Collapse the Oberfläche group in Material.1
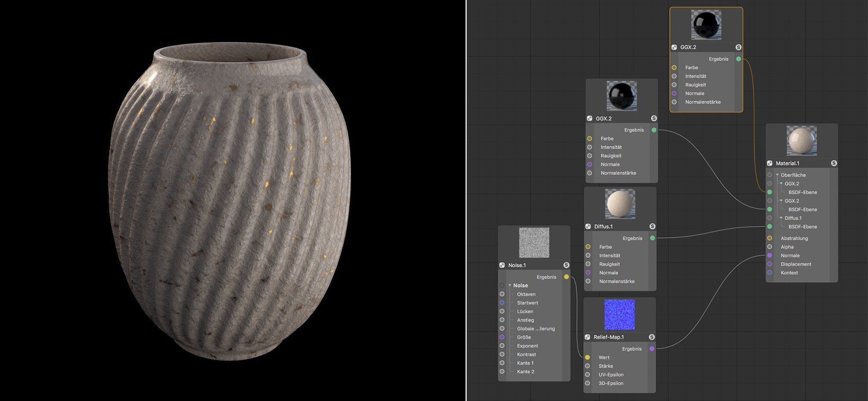868x401 pixels. click(777, 175)
